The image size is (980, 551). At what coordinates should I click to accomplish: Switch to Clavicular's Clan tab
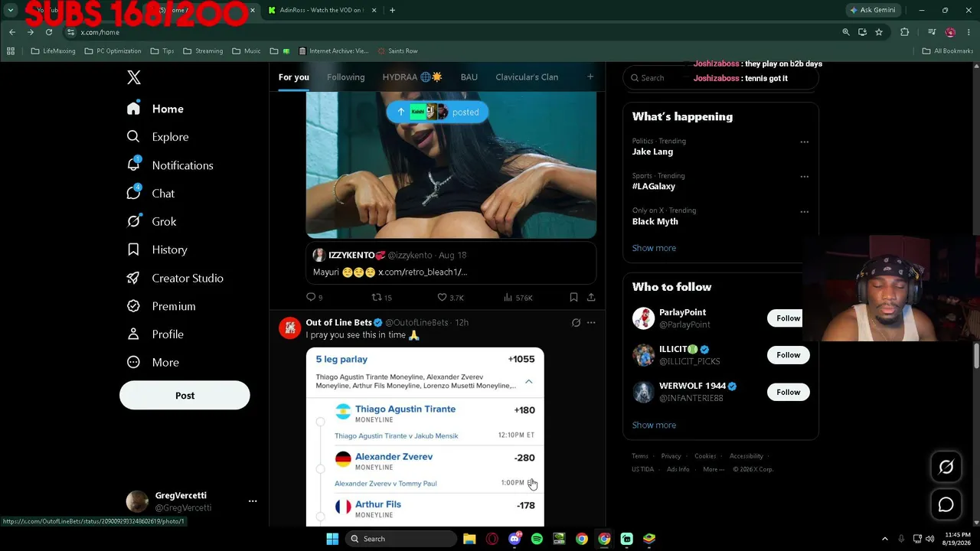[527, 77]
